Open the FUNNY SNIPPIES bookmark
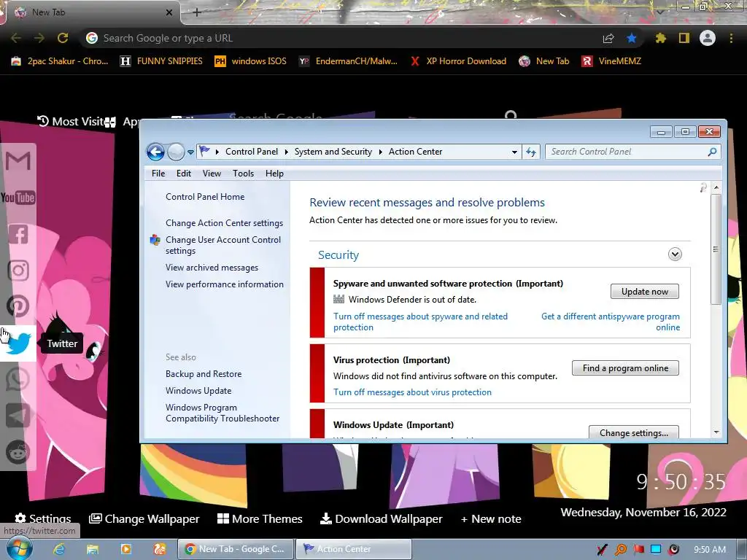The width and height of the screenshot is (747, 560). (x=161, y=61)
